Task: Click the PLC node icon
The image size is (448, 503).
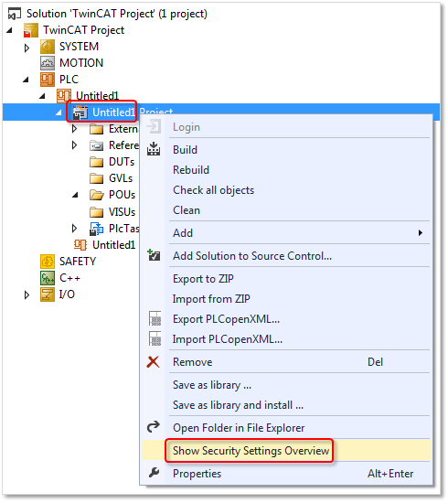Action: pos(48,80)
